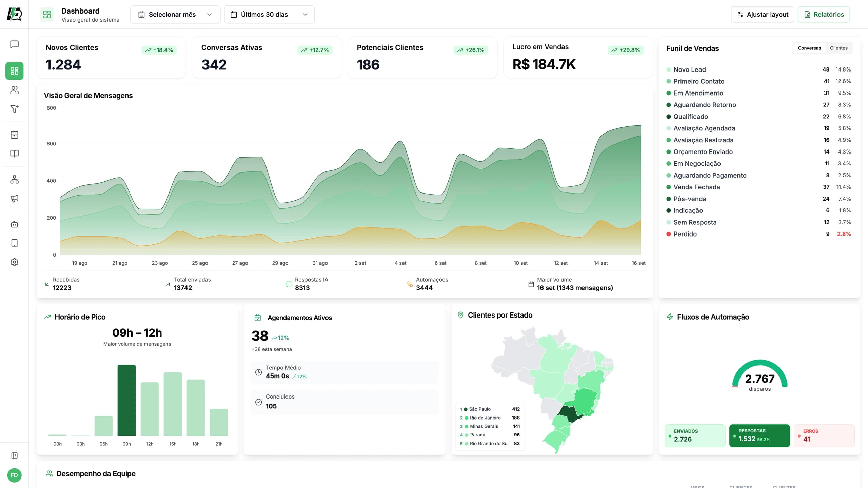Viewport: 868px width, 488px height.
Task: Click Rio Grande do Sul ranking row
Action: [490, 443]
